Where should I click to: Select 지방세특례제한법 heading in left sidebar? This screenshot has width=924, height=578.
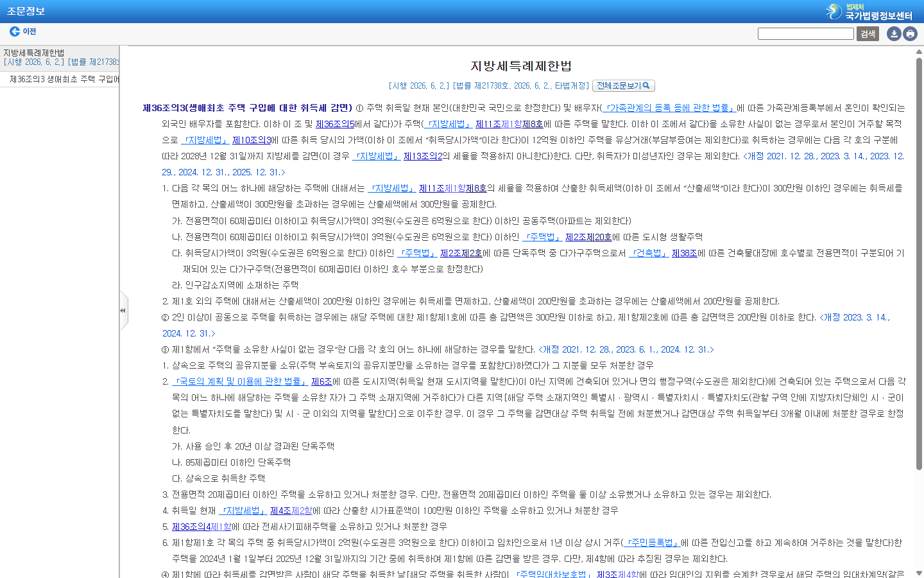[x=34, y=53]
